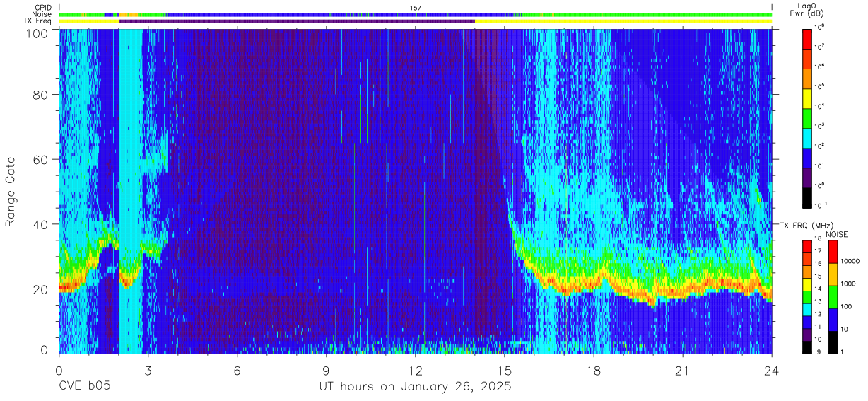Pick the blue segment of the NOISE bar
Image resolution: width=868 pixels, height=401 pixels.
(832, 319)
